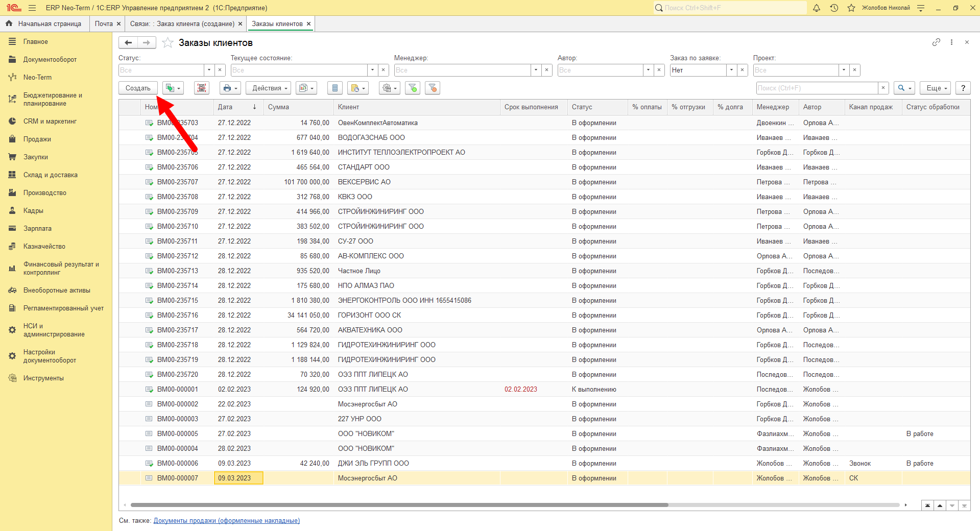The height and width of the screenshot is (531, 980).
Task: Sort by the Дата column header
Action: point(238,107)
